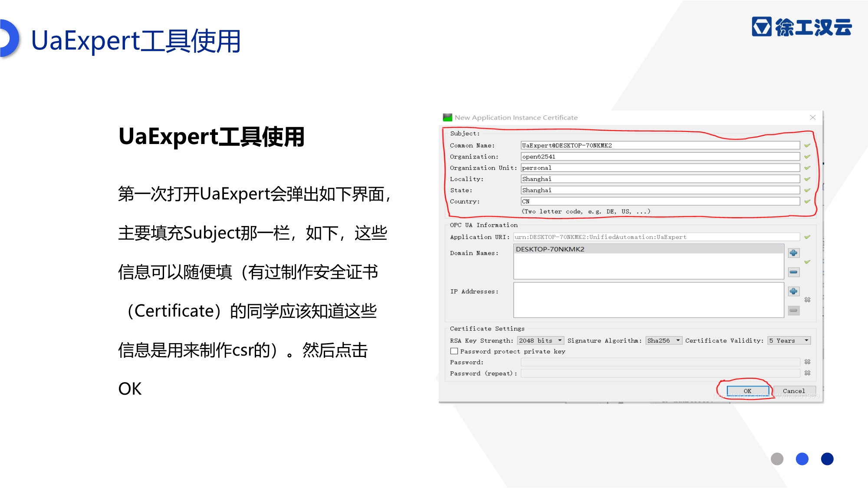Click the OK button in certificate dialog
This screenshot has width=868, height=488.
[747, 391]
